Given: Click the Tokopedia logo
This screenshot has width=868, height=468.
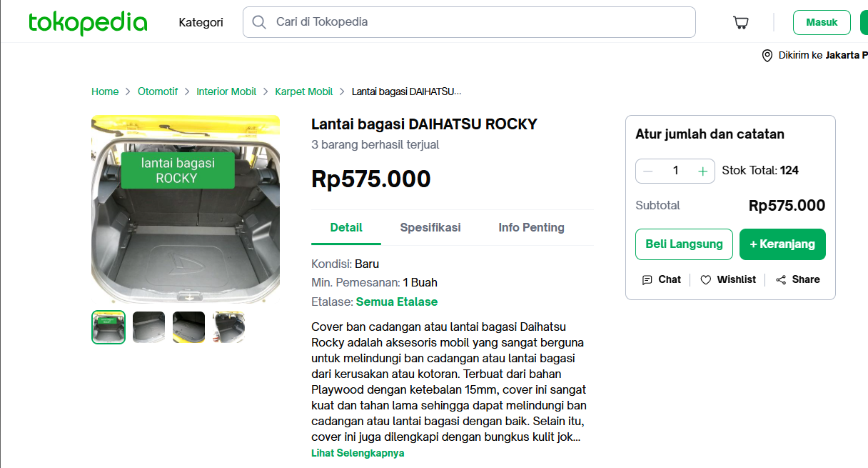Looking at the screenshot, I should (88, 23).
